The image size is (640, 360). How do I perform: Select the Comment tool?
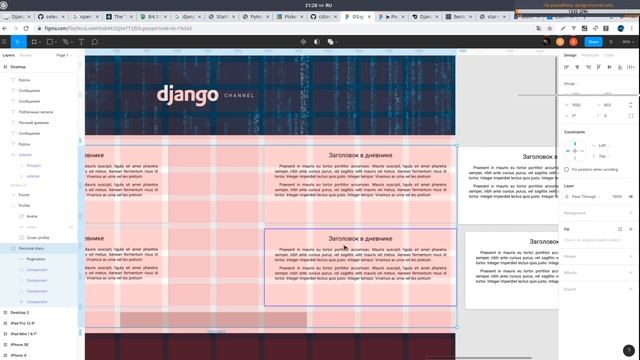(95, 42)
